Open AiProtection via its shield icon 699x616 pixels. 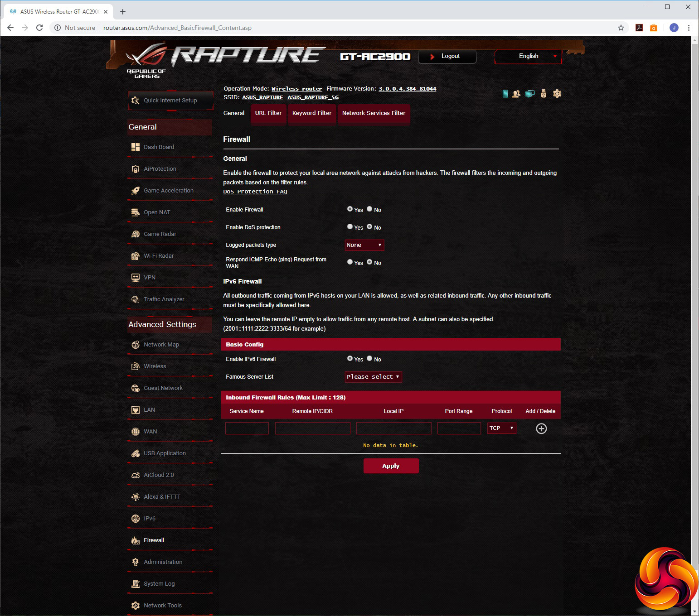(x=135, y=169)
